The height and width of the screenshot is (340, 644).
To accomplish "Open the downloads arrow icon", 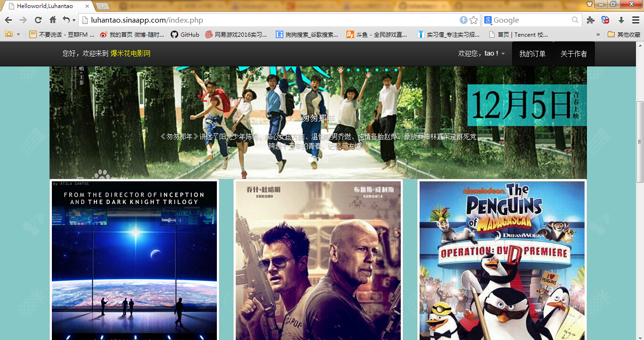I will click(621, 20).
